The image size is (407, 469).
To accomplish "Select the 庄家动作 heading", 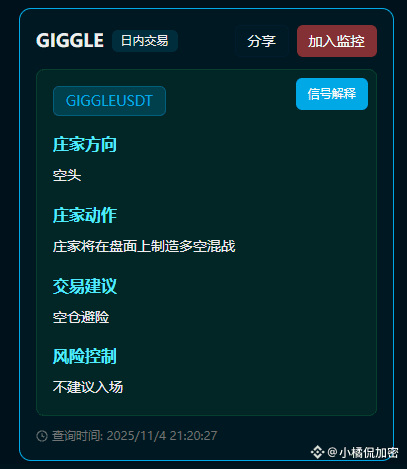I will pos(85,215).
